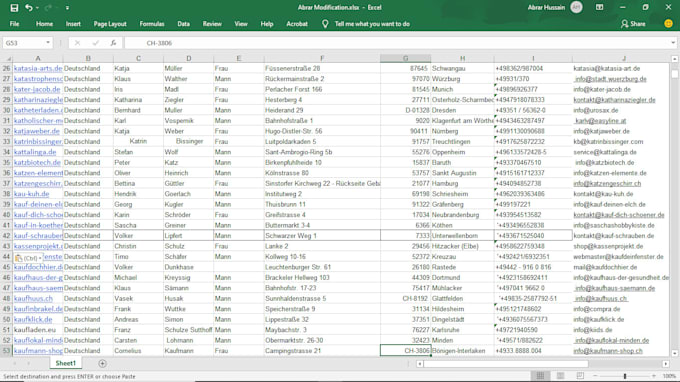The height and width of the screenshot is (382, 680).
Task: Open the Formulas tab
Action: [x=152, y=24]
